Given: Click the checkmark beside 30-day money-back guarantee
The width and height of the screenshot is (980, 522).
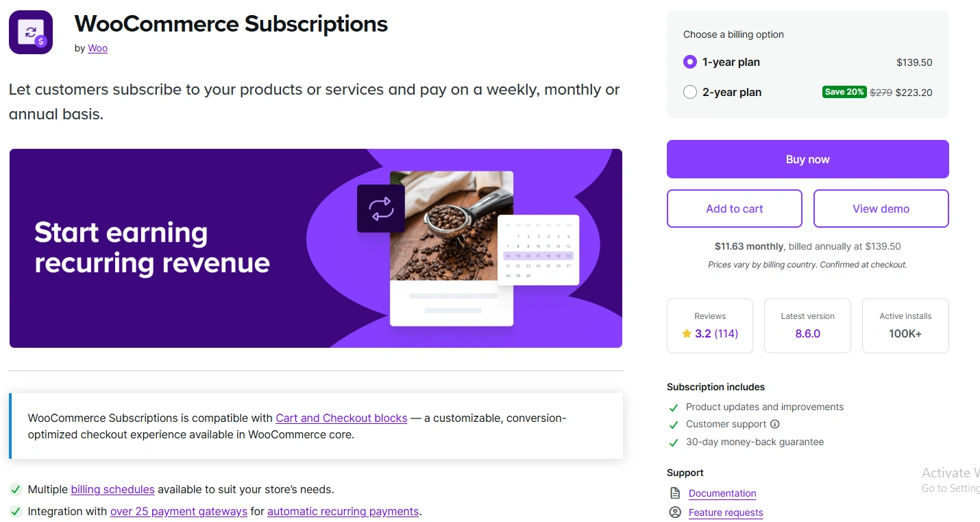Looking at the screenshot, I should point(674,442).
